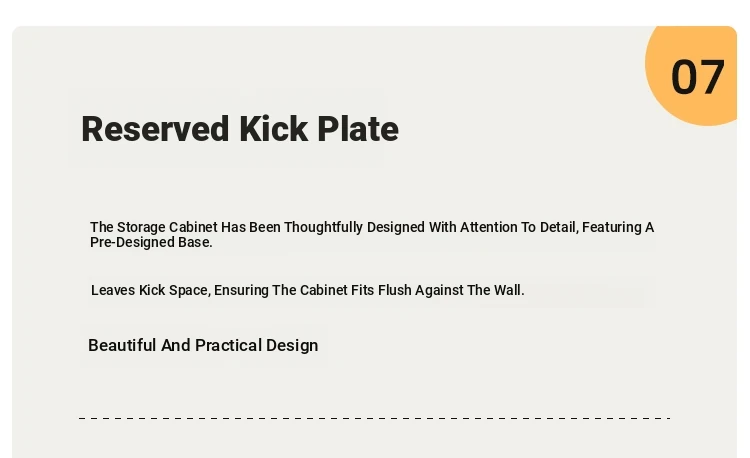The height and width of the screenshot is (458, 750).
Task: Click the Storage Cabinet description paragraph
Action: pyautogui.click(x=372, y=234)
